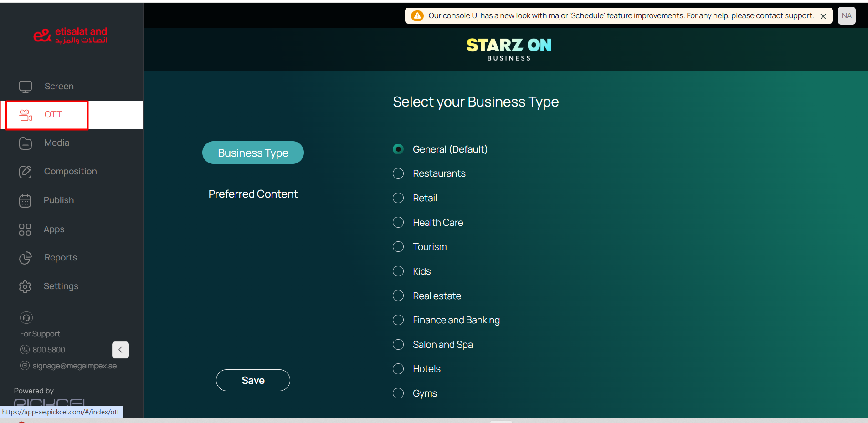Open the Media folder icon
The height and width of the screenshot is (423, 868).
(26, 143)
